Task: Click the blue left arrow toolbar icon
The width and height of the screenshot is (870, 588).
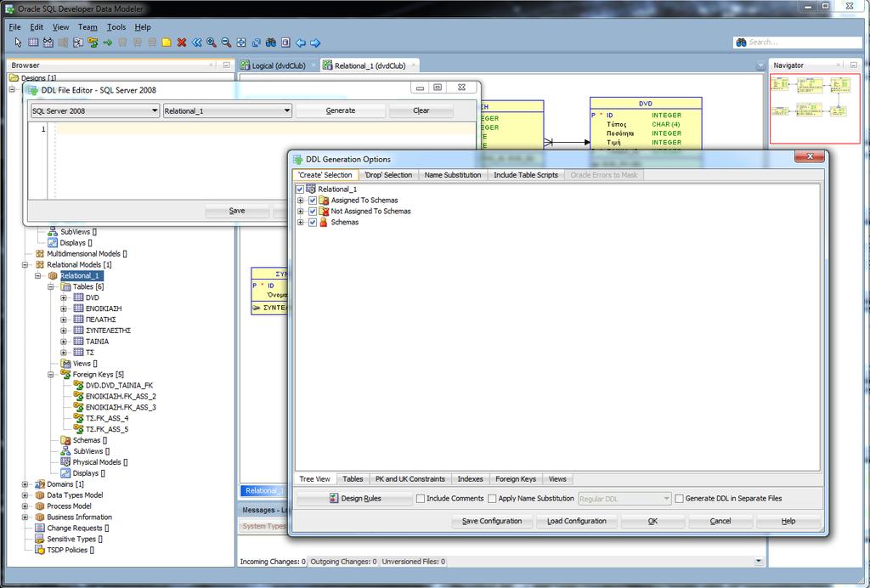Action: point(300,42)
